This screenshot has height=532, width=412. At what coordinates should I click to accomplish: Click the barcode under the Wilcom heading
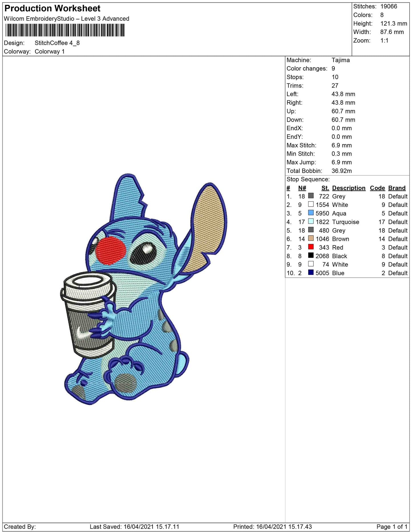pyautogui.click(x=65, y=30)
